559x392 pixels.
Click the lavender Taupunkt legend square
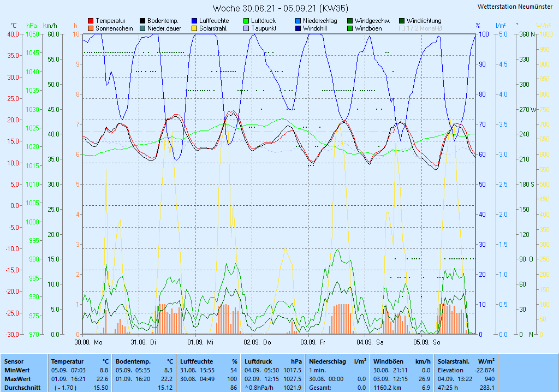pos(247,28)
